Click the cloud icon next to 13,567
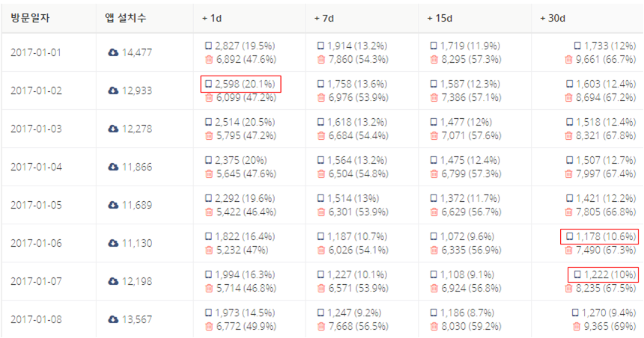The height and width of the screenshot is (338, 644). 113,319
